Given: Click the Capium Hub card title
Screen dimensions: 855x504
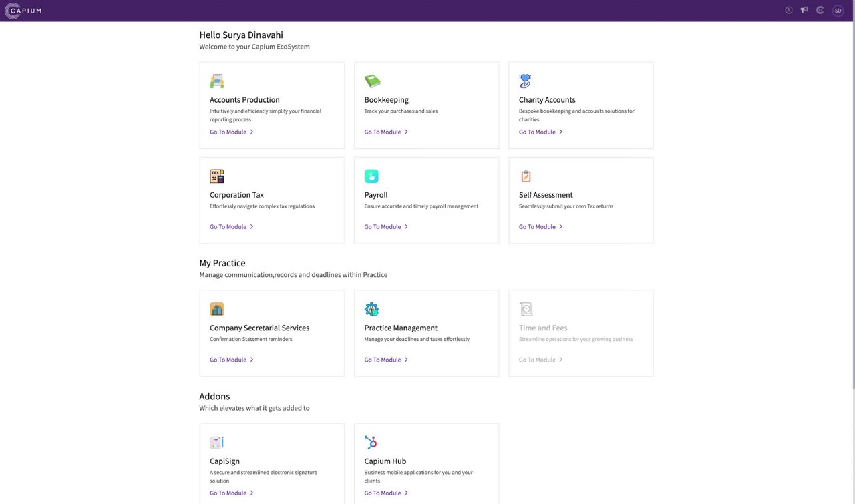Looking at the screenshot, I should (385, 461).
